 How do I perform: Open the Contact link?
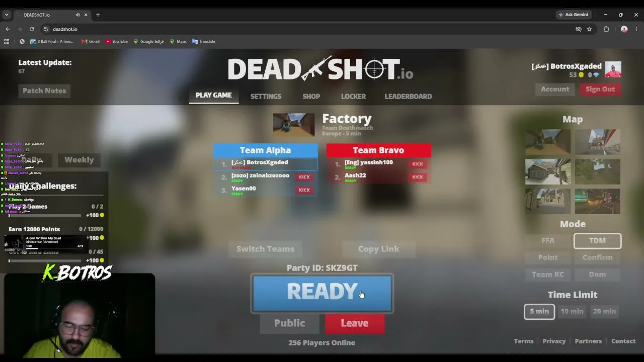coord(623,341)
